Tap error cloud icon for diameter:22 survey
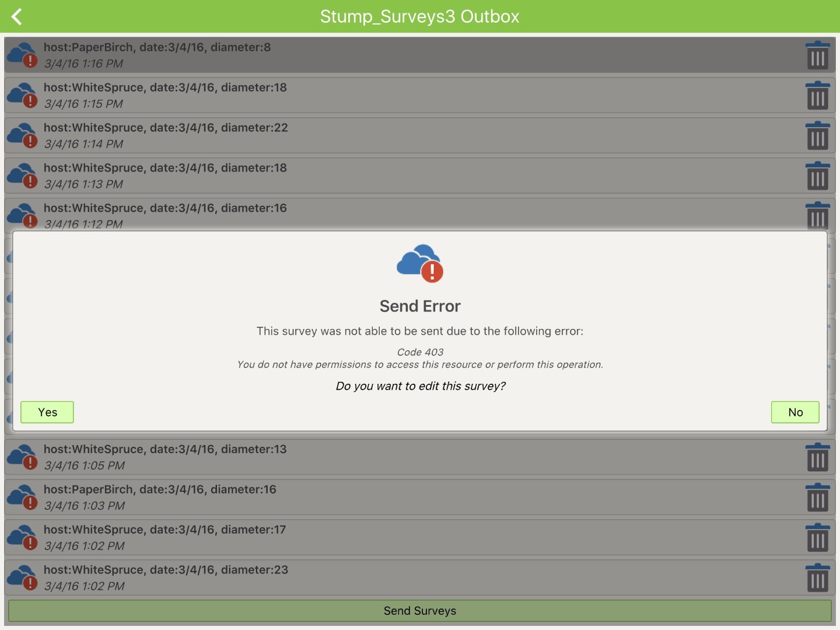The width and height of the screenshot is (840, 630). point(22,136)
